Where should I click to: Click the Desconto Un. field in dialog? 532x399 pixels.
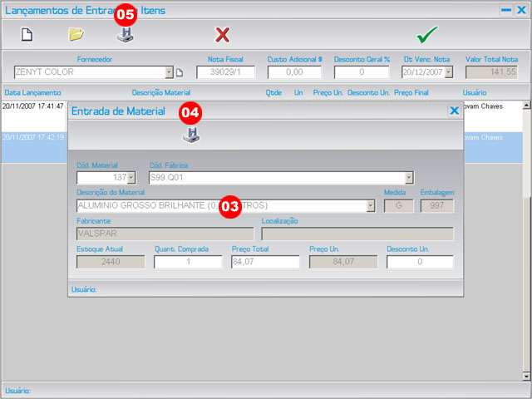tap(420, 262)
